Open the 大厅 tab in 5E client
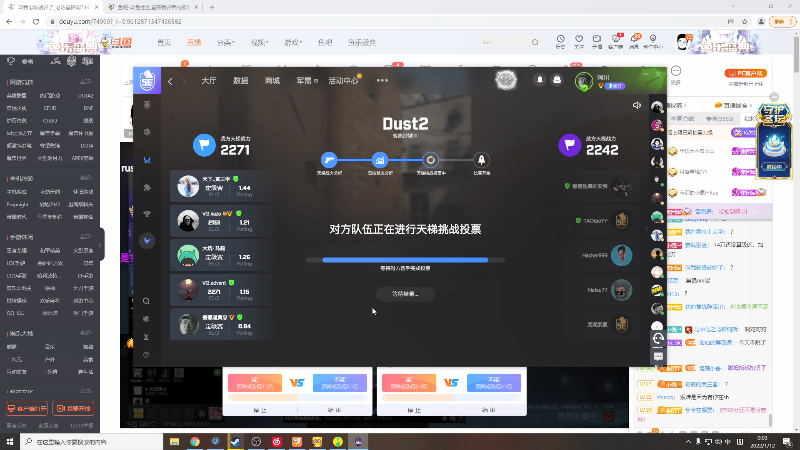Viewport: 800px width, 450px height. click(x=209, y=81)
